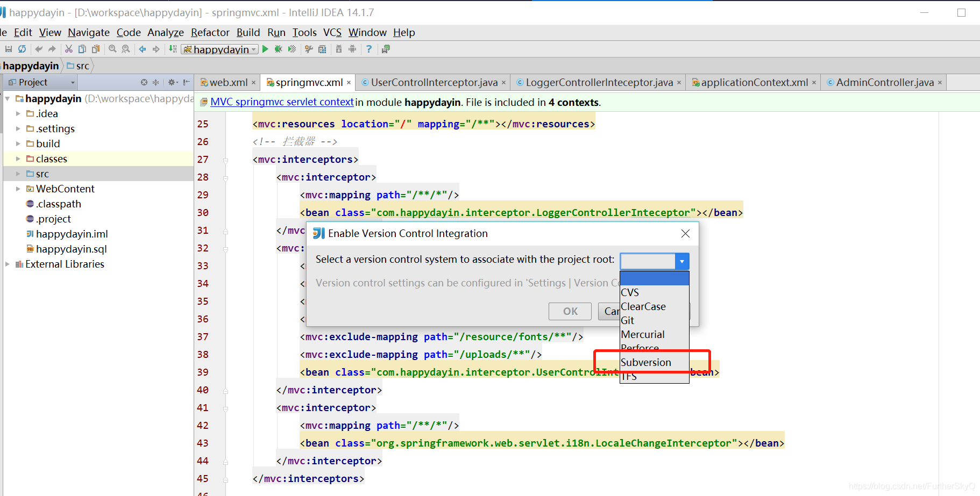Expand the .settings folder
The width and height of the screenshot is (980, 496).
point(18,129)
